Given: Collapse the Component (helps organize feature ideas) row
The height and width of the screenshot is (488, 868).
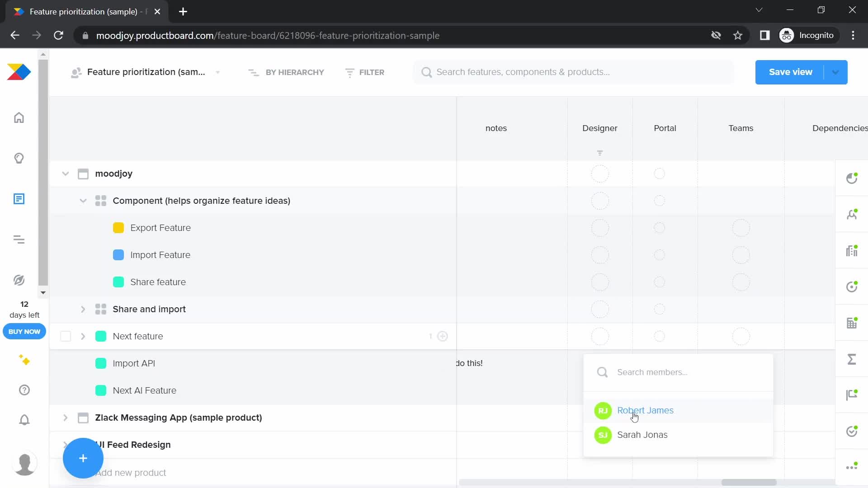Looking at the screenshot, I should pyautogui.click(x=83, y=201).
